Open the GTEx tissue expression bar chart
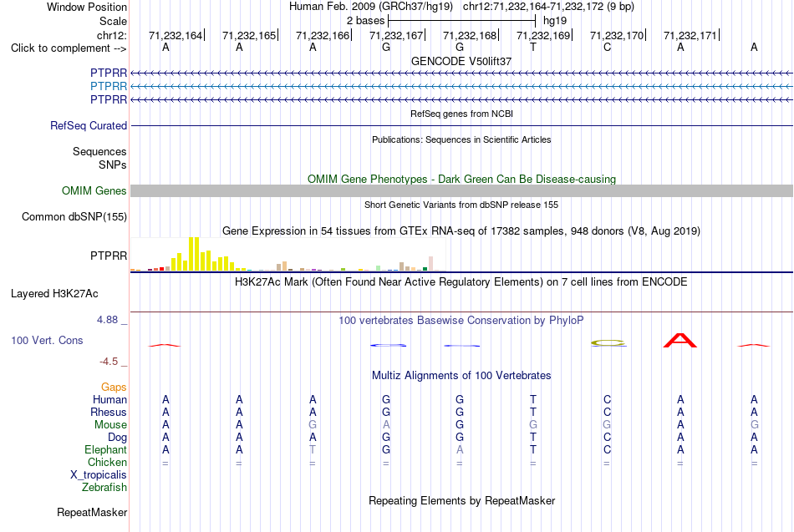Viewport: 794px width, 532px height. pyautogui.click(x=288, y=254)
